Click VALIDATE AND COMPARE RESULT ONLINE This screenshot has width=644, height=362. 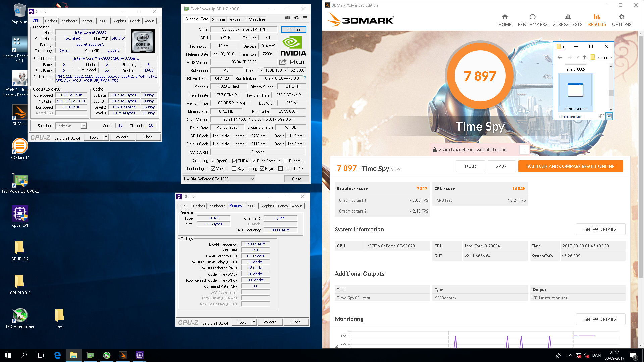point(571,166)
